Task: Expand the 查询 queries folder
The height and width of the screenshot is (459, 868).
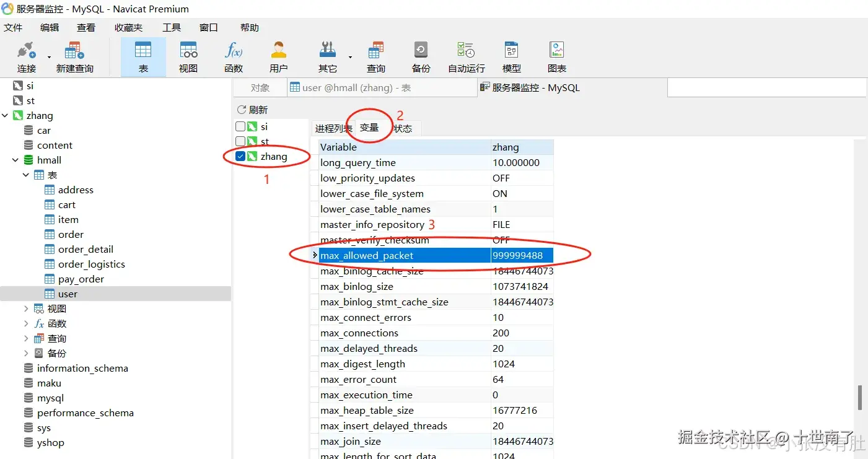Action: point(26,339)
